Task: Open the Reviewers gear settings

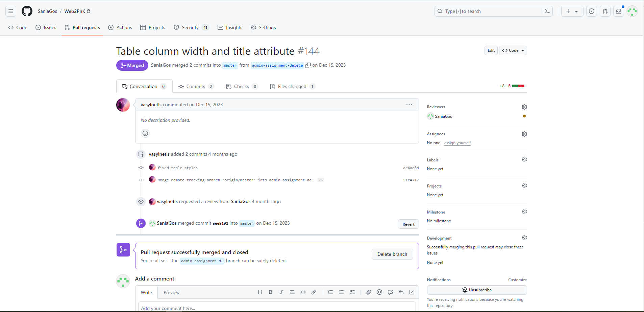Action: [524, 107]
